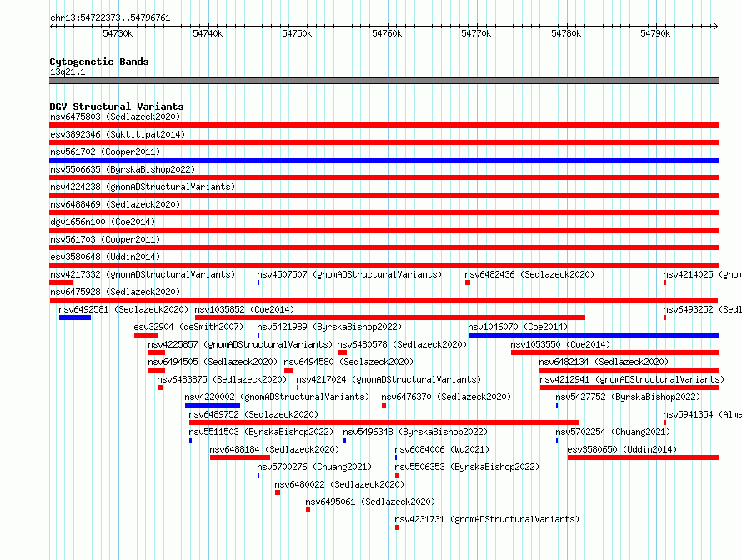742x560 pixels.
Task: Select nsv5511503 (ByrskaBishop2022) label
Action: click(x=261, y=432)
